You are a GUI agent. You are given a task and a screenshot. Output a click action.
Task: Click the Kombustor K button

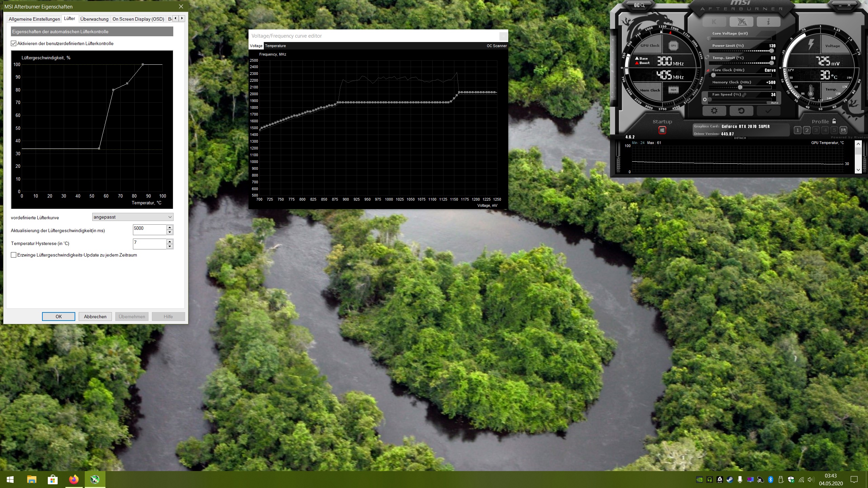click(x=714, y=22)
